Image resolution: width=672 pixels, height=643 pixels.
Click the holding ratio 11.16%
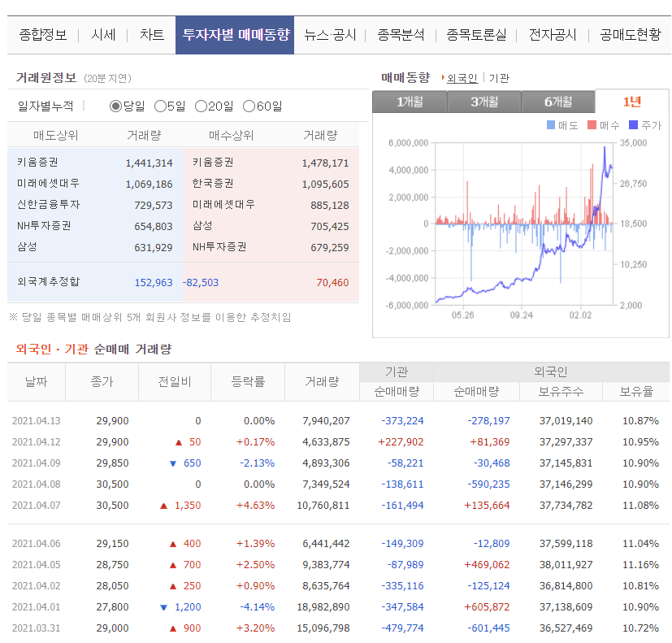640,564
